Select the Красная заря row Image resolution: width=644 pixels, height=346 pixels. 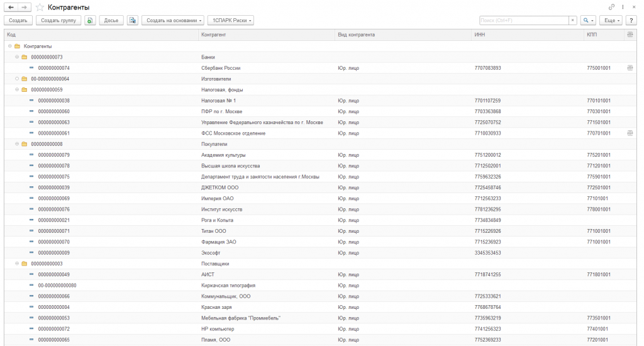coord(320,308)
